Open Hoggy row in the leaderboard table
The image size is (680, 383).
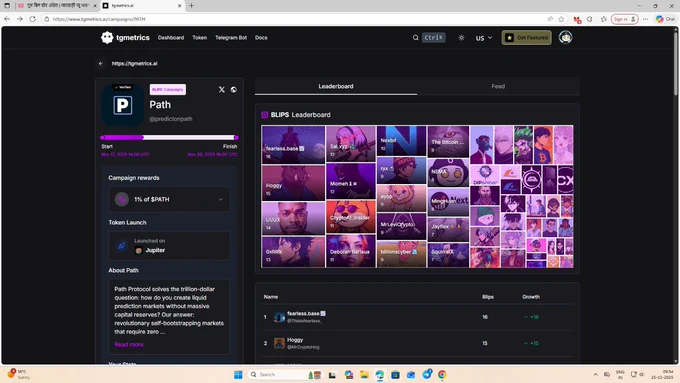(417, 343)
